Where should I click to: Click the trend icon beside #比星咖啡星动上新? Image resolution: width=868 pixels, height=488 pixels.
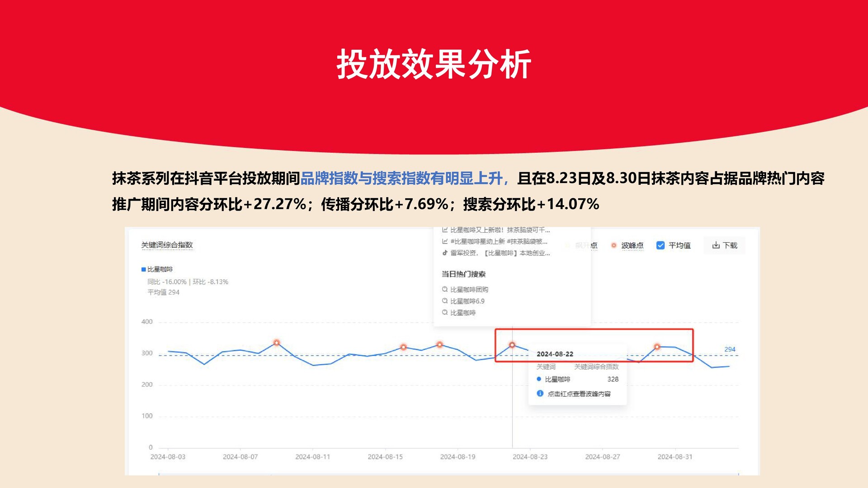[445, 241]
